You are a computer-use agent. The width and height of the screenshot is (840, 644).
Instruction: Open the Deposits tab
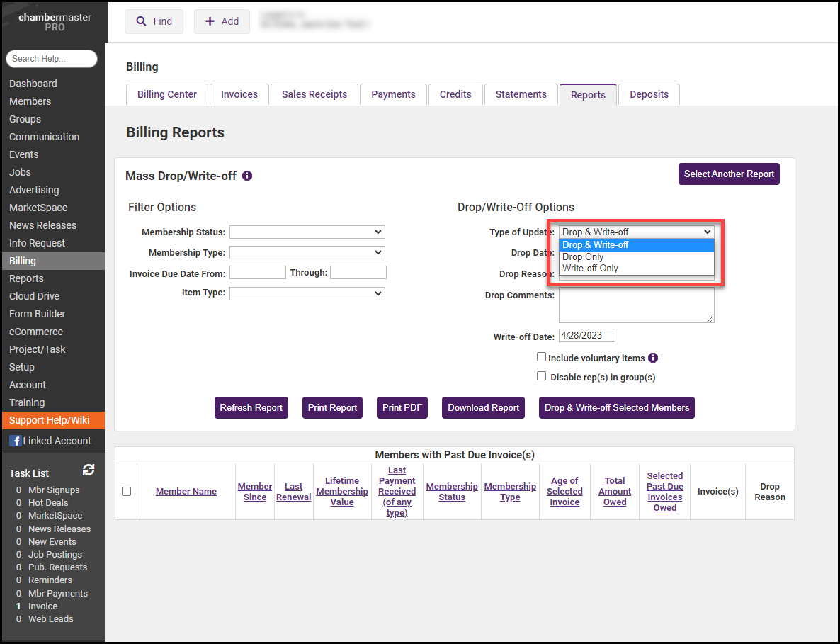coord(649,94)
